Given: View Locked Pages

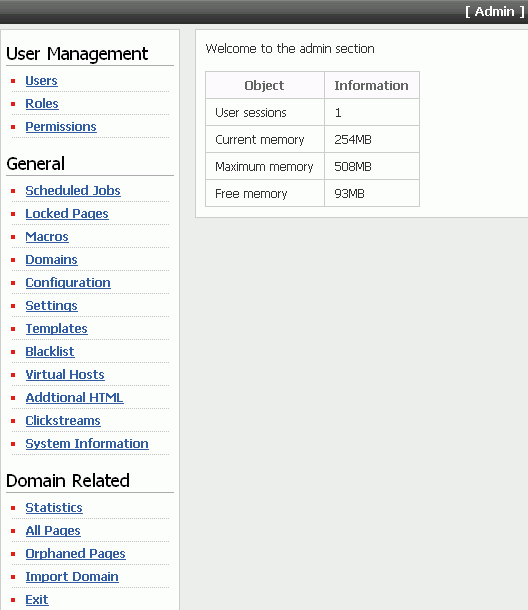Looking at the screenshot, I should tap(67, 213).
